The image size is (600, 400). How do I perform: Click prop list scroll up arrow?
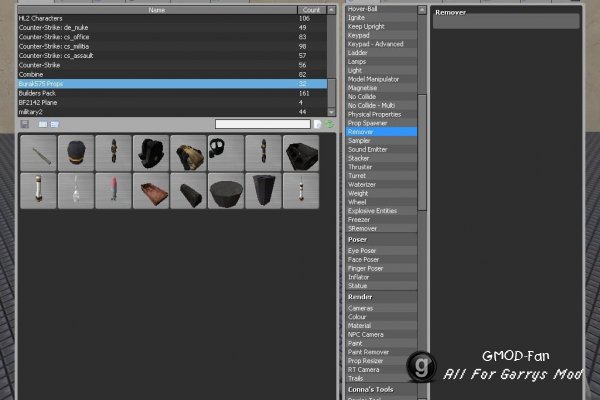coord(331,10)
